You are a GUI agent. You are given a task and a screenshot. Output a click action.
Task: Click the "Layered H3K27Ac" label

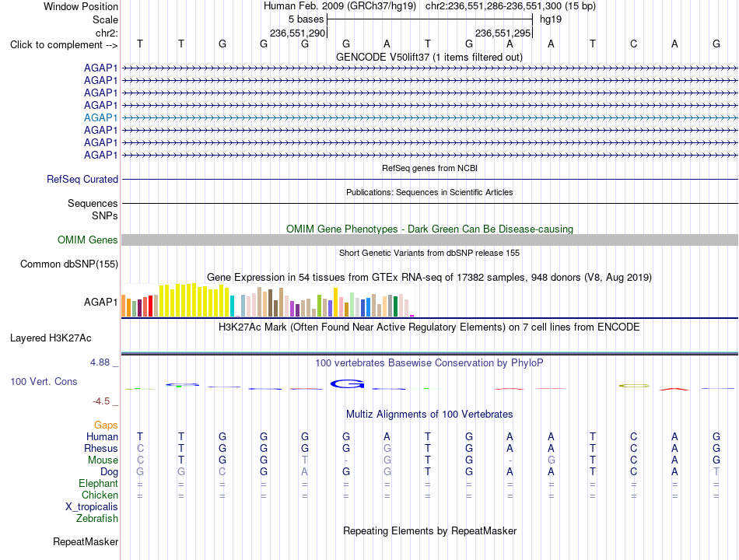tap(51, 338)
